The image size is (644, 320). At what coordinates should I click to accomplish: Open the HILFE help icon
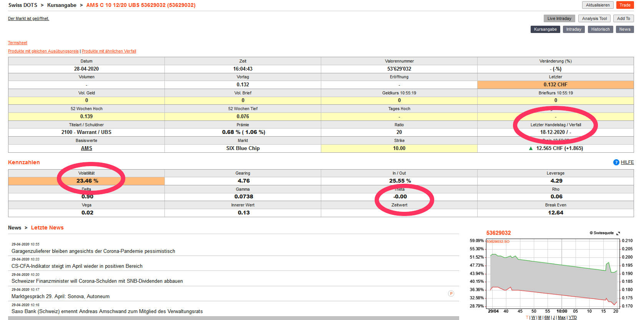616,162
